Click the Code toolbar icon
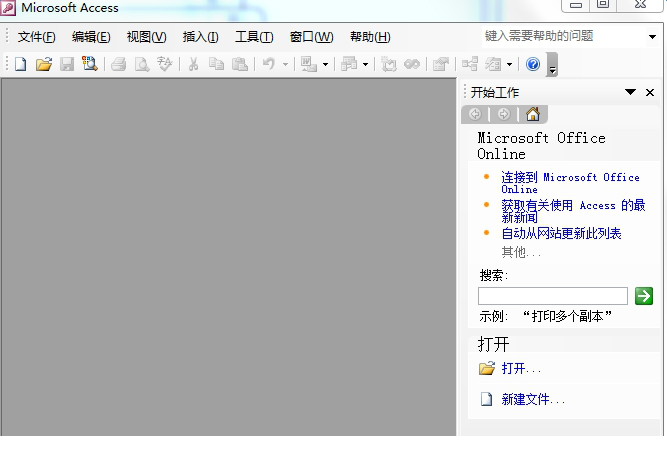The height and width of the screenshot is (453, 667). (x=389, y=64)
